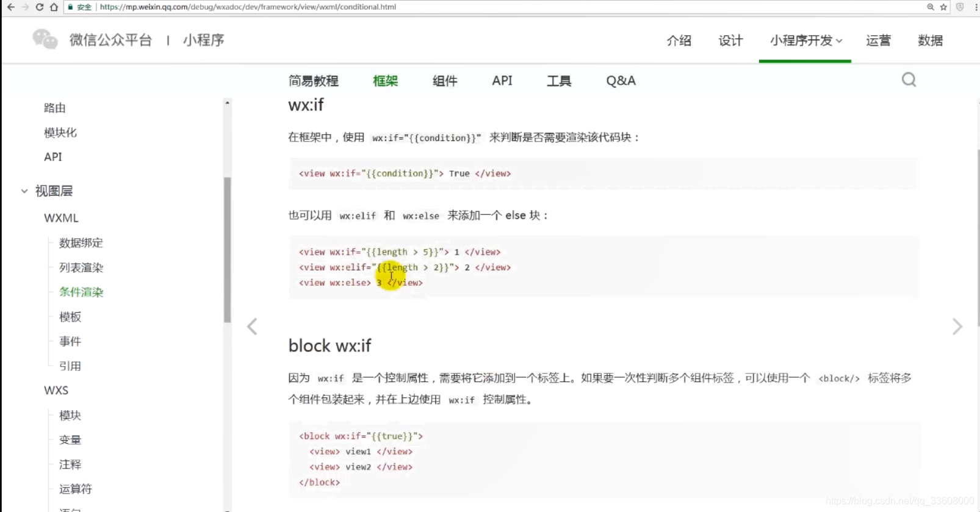Select the 设计 top navigation item
The width and height of the screenshot is (980, 512).
click(x=730, y=41)
